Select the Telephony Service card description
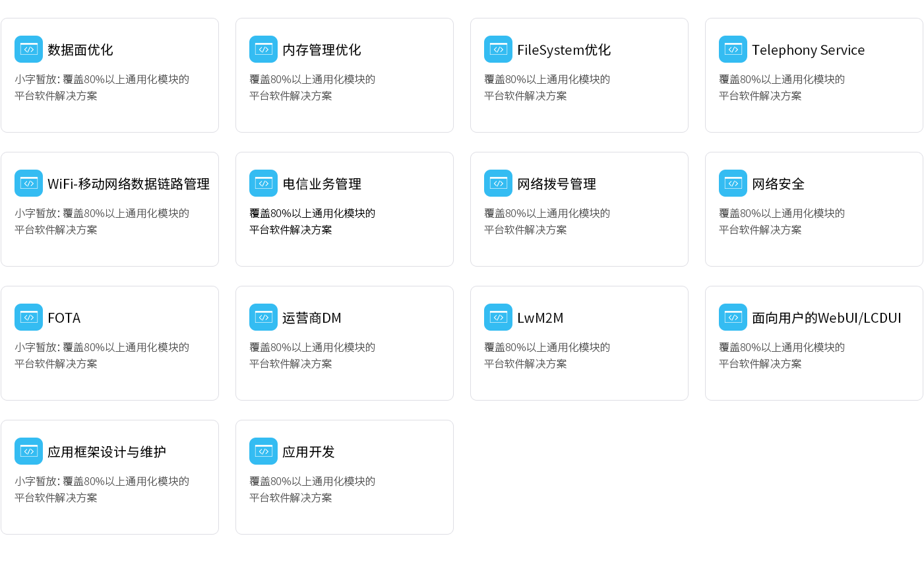Image resolution: width=924 pixels, height=563 pixels. point(782,88)
